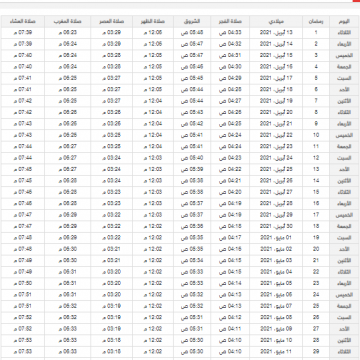This screenshot has height=360, width=360.
Task: Click the Fajr time 04:33 cell
Action: click(230, 33)
